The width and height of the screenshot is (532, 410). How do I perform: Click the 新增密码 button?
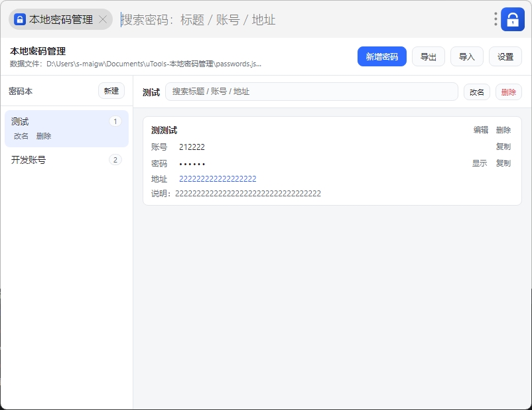(x=381, y=56)
